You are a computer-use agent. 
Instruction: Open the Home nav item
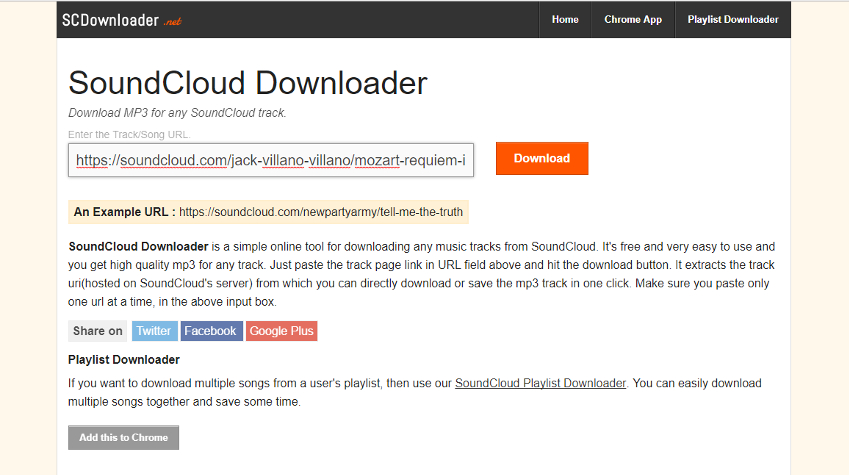point(565,19)
